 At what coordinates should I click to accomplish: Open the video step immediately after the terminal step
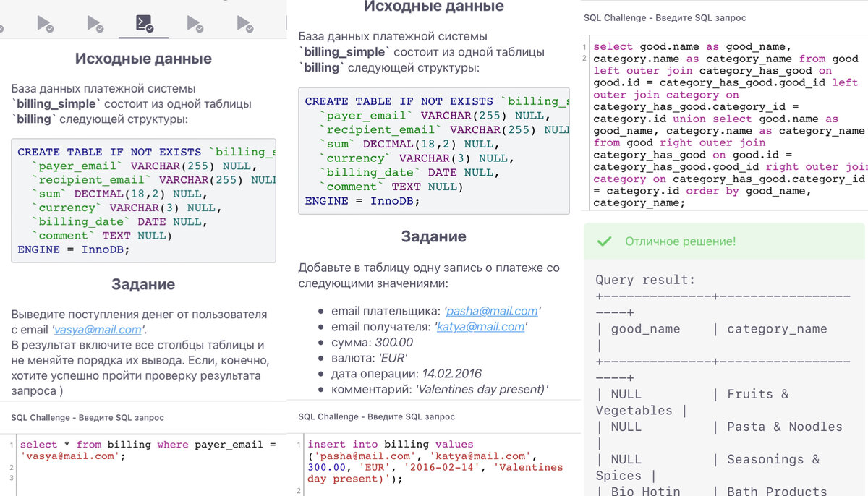(x=194, y=24)
